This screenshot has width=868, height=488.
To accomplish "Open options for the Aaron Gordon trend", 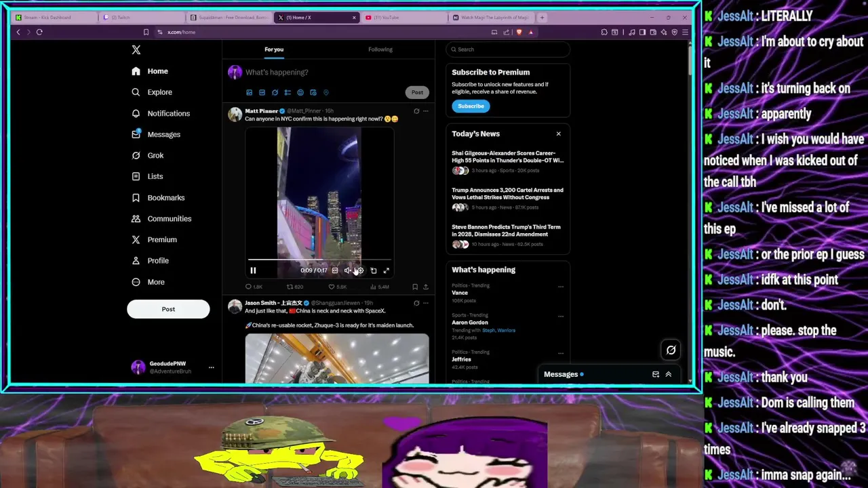I will (x=561, y=317).
